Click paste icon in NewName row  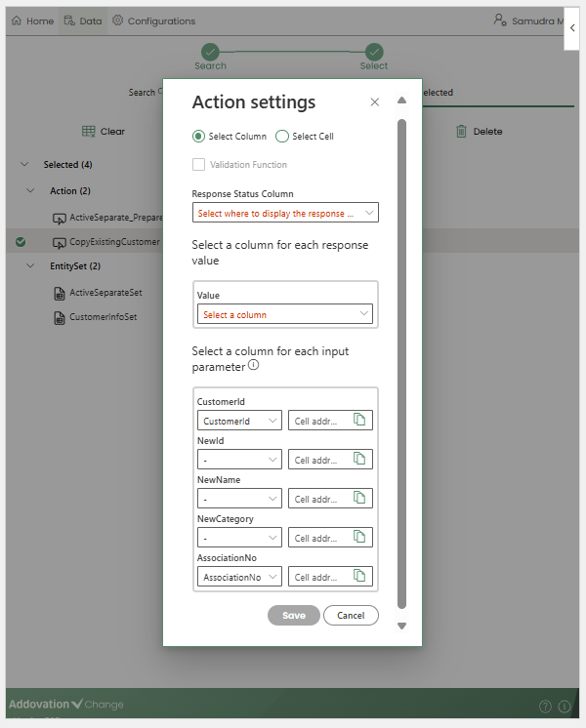click(x=359, y=499)
